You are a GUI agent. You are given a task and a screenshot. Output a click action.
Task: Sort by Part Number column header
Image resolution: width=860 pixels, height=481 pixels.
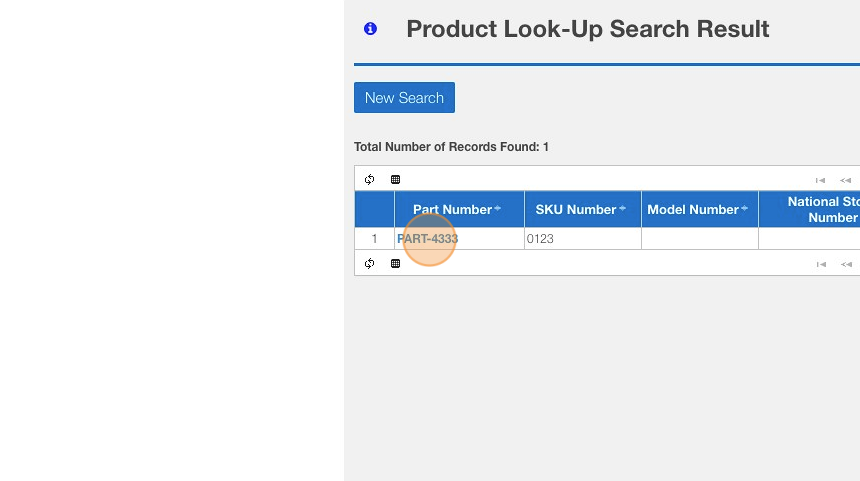[453, 209]
